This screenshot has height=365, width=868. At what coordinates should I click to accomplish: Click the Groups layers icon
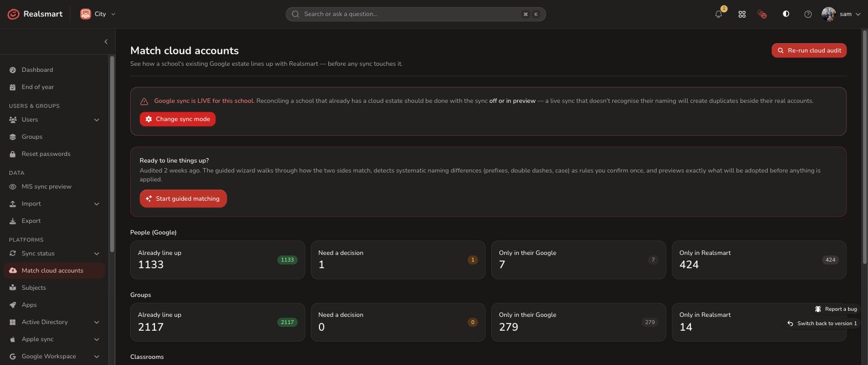coord(13,137)
